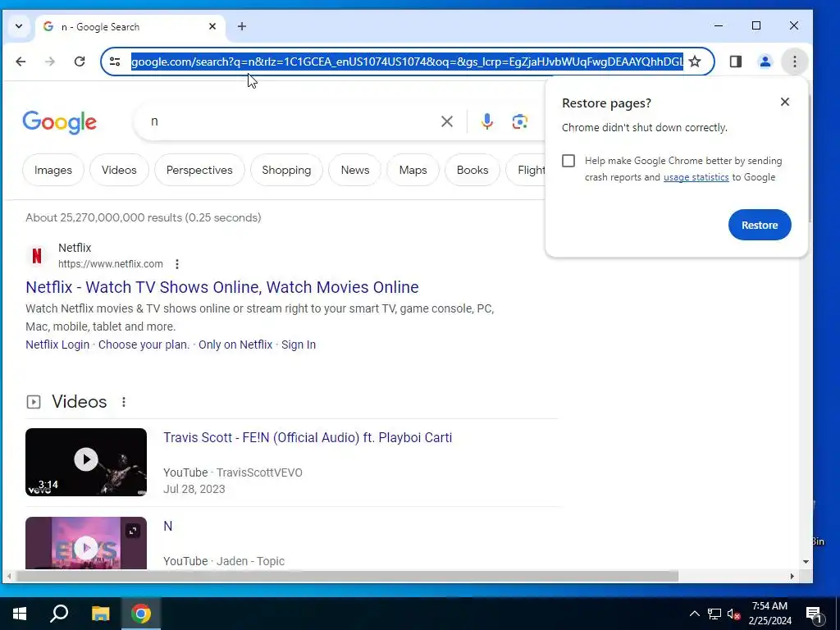Open Chrome three-dot menu
Screen dimensions: 840x630
(794, 62)
